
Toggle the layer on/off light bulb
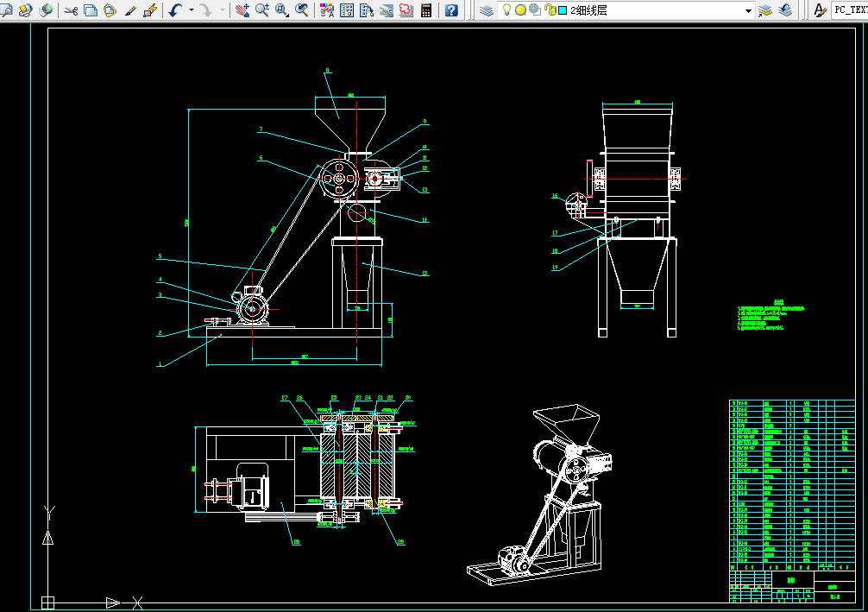[x=506, y=10]
